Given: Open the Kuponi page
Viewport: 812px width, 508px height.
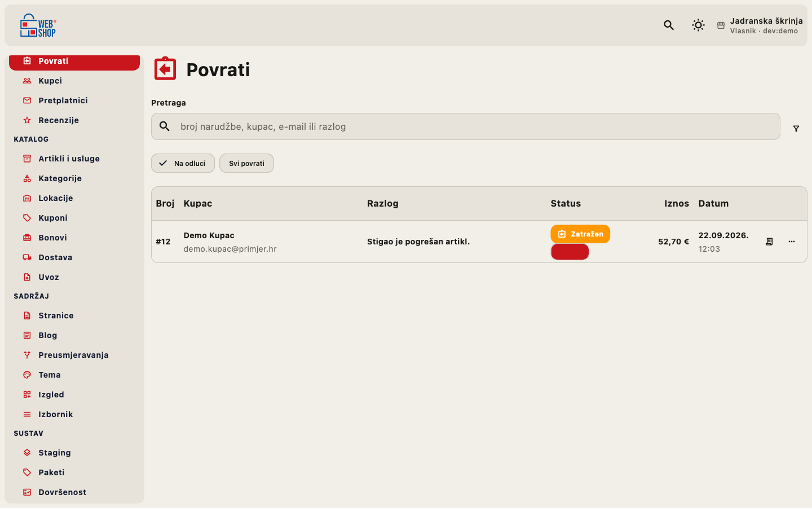Looking at the screenshot, I should 74,218.
